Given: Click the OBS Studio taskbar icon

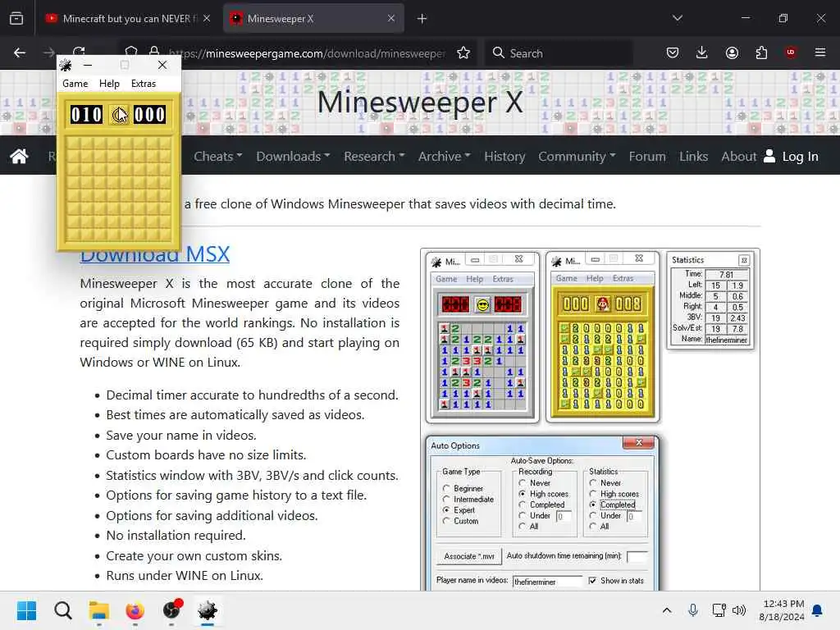Looking at the screenshot, I should 171,610.
